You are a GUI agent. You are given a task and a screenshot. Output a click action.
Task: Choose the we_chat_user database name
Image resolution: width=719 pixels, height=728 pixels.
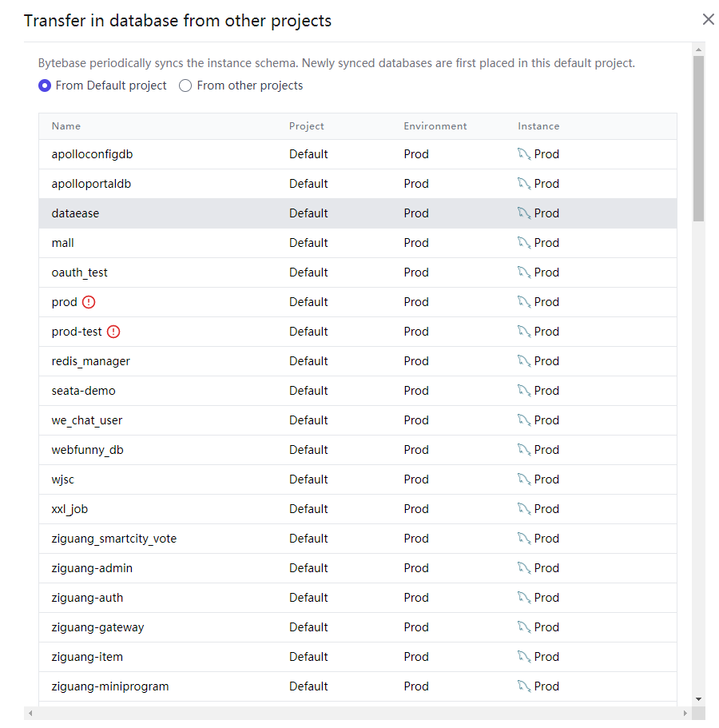[87, 420]
